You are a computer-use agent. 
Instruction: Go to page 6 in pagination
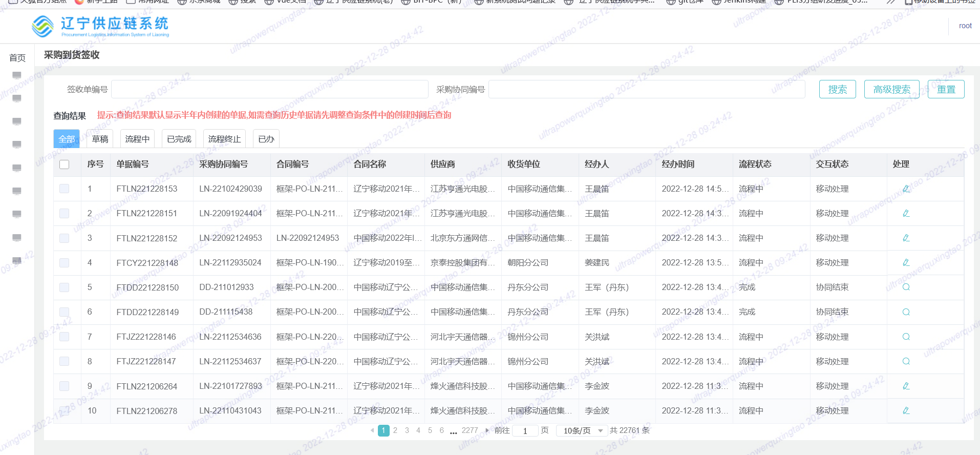[x=441, y=430]
